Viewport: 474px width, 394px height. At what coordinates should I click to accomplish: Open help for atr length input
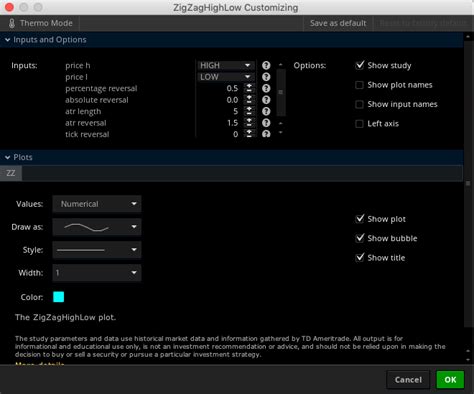[x=266, y=111]
